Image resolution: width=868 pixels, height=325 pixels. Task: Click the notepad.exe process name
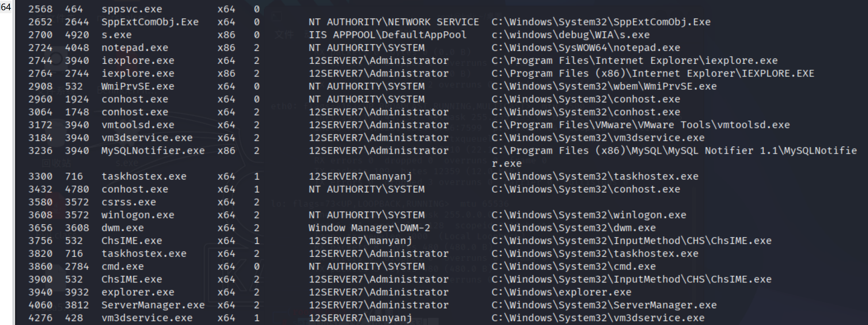coord(135,48)
